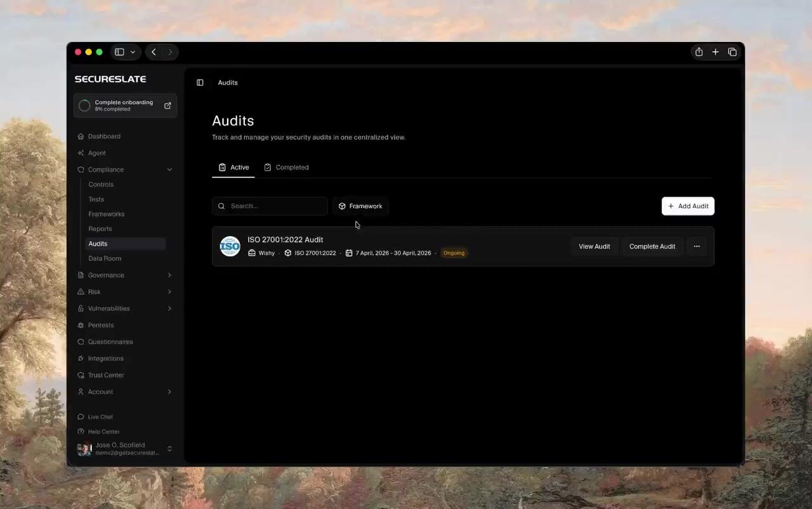Switch to the Active tab
The width and height of the screenshot is (812, 509).
coord(233,168)
